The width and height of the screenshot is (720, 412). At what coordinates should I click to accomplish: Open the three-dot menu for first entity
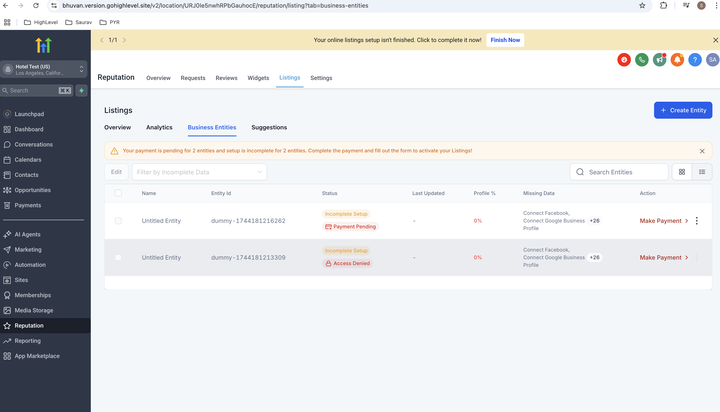pos(697,220)
